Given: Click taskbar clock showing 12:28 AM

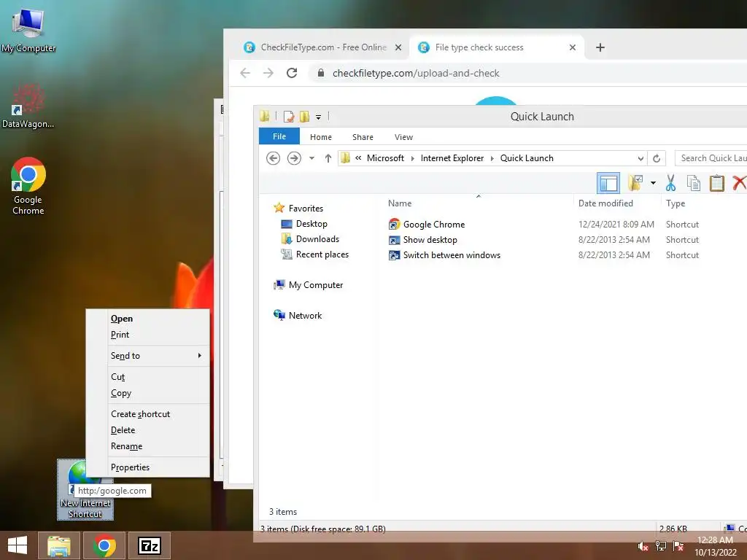Looking at the screenshot, I should (715, 545).
